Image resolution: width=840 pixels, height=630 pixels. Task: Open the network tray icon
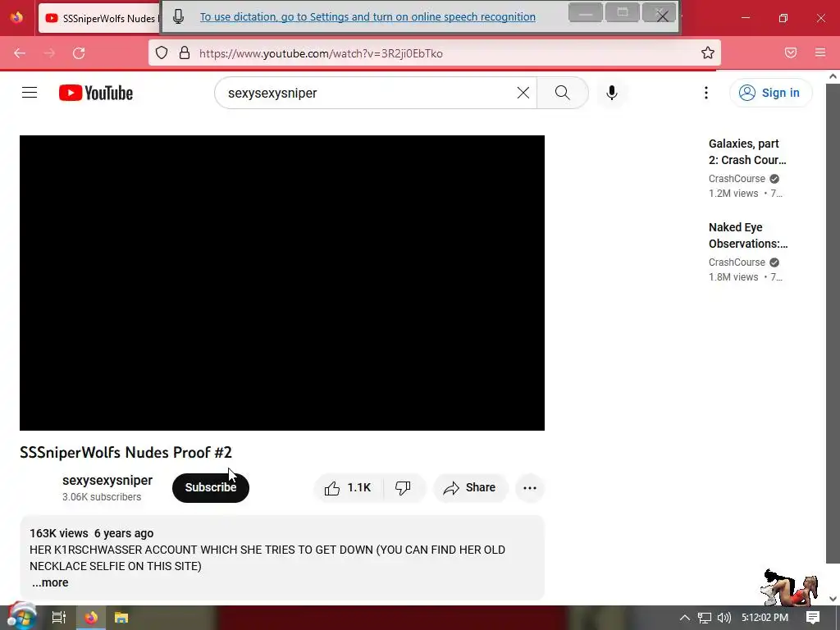pos(705,618)
